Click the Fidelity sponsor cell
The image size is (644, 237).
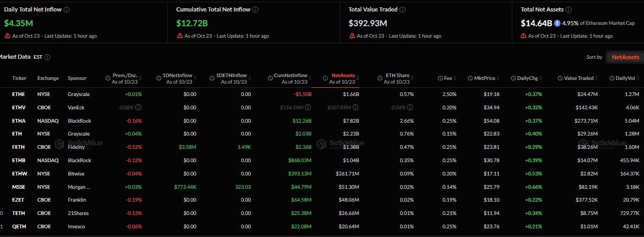(x=76, y=147)
